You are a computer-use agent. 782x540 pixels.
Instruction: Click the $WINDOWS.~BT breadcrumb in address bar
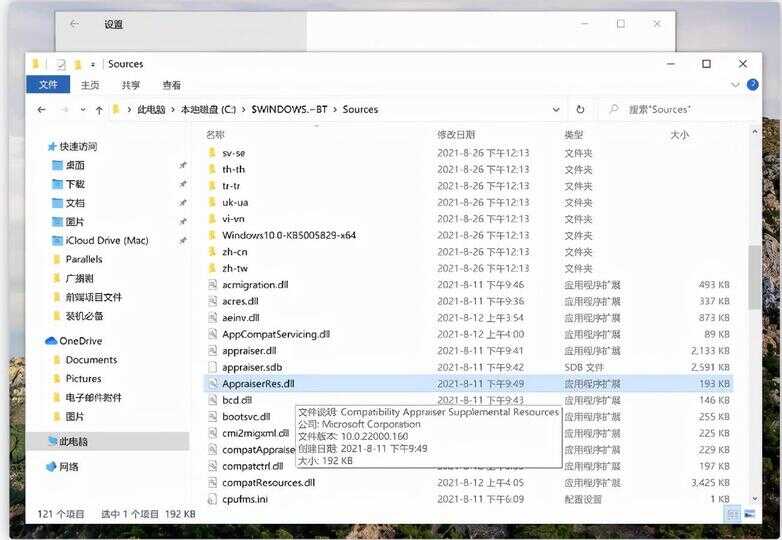tap(288, 109)
